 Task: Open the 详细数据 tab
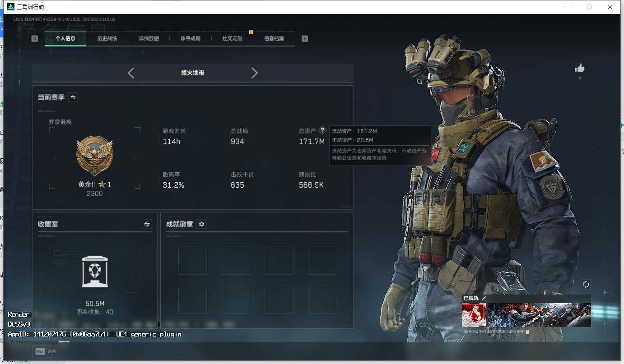(x=149, y=39)
